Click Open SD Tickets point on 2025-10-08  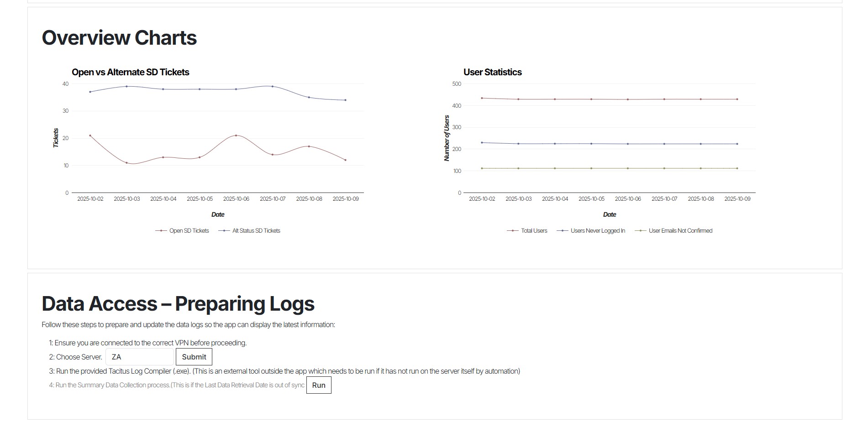pos(309,146)
